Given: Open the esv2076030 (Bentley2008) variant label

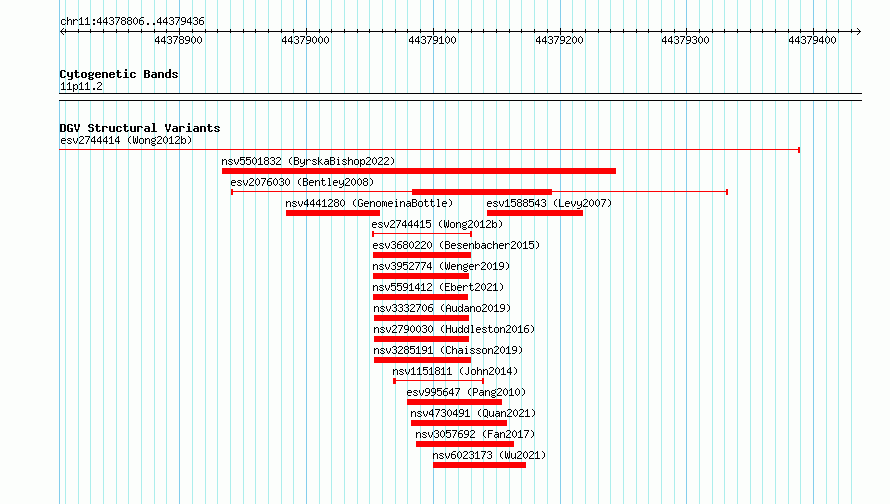Looking at the screenshot, I should (x=302, y=182).
